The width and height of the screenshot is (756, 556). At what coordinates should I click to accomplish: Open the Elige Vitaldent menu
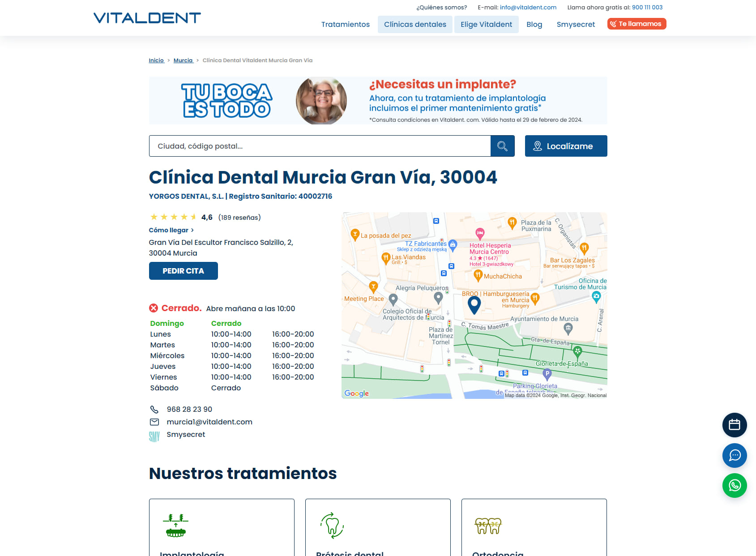487,24
